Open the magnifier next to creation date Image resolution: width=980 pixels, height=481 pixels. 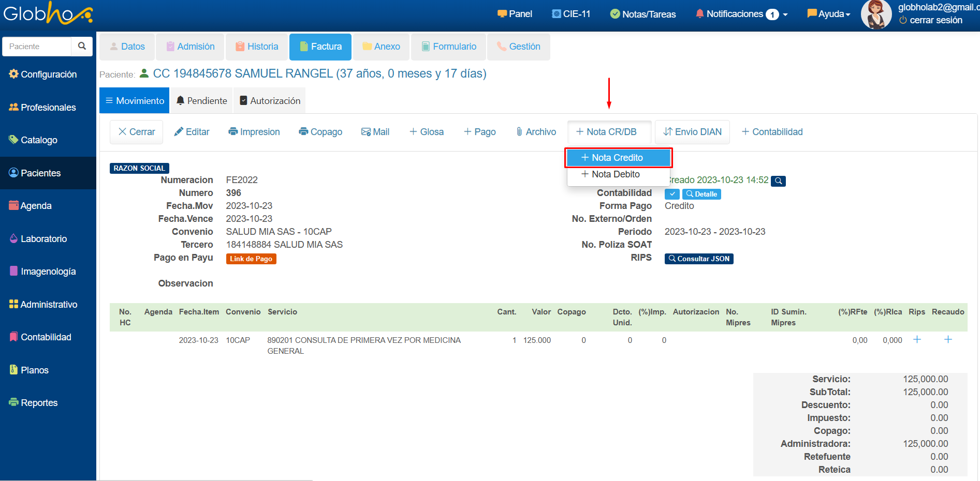click(x=778, y=181)
